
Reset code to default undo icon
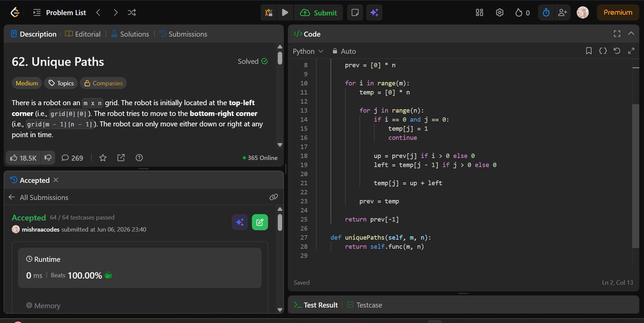(x=617, y=51)
